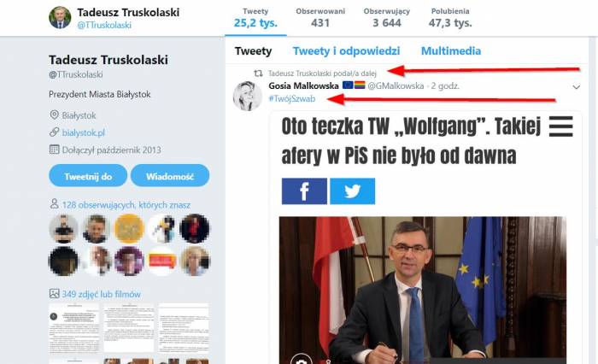Click the link icon beside bialystok.pl
The width and height of the screenshot is (598, 364).
click(54, 132)
